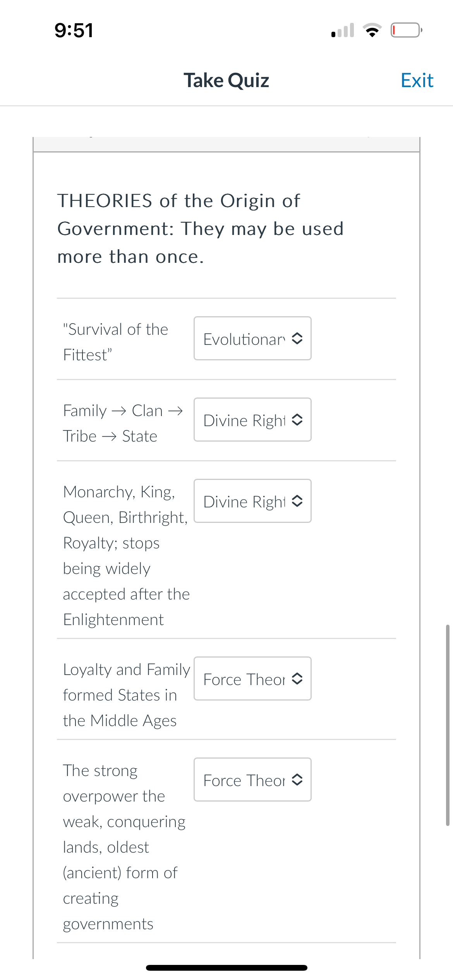Tap the Exit link
Screen dimensions: 453x980
tap(417, 81)
